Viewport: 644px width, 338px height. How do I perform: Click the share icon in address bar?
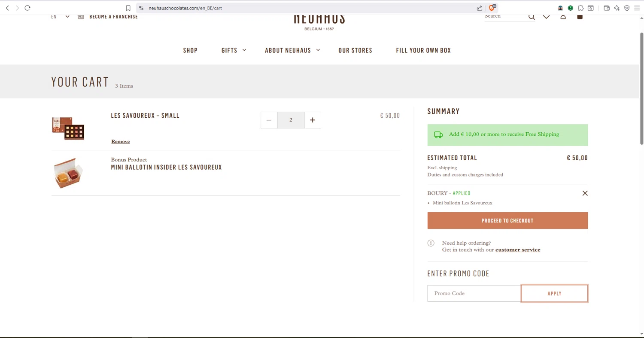480,8
